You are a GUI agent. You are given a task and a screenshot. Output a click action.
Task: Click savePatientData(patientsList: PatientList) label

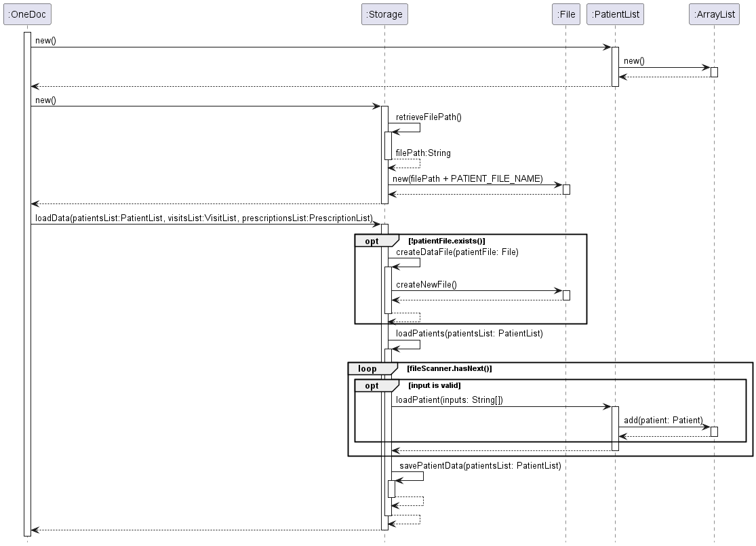[480, 466]
